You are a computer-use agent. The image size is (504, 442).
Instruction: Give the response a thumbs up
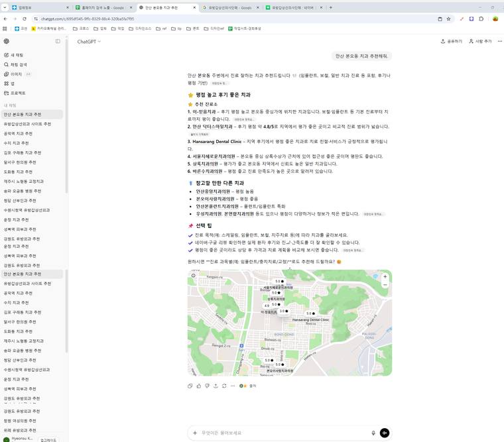pyautogui.click(x=199, y=386)
